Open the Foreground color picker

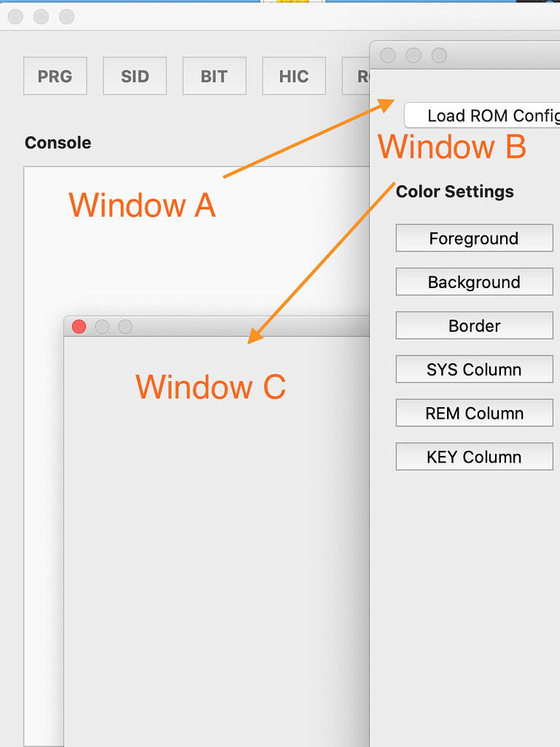point(474,238)
